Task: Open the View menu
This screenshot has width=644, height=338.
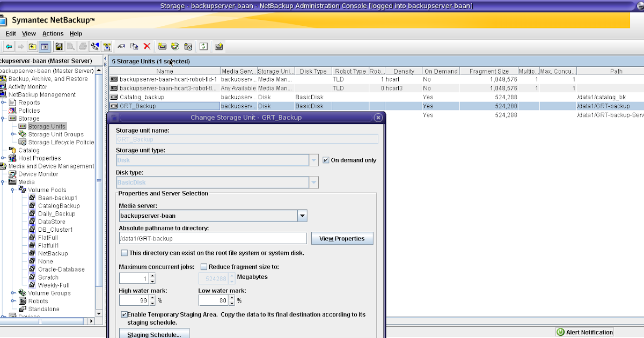Action: tap(29, 34)
